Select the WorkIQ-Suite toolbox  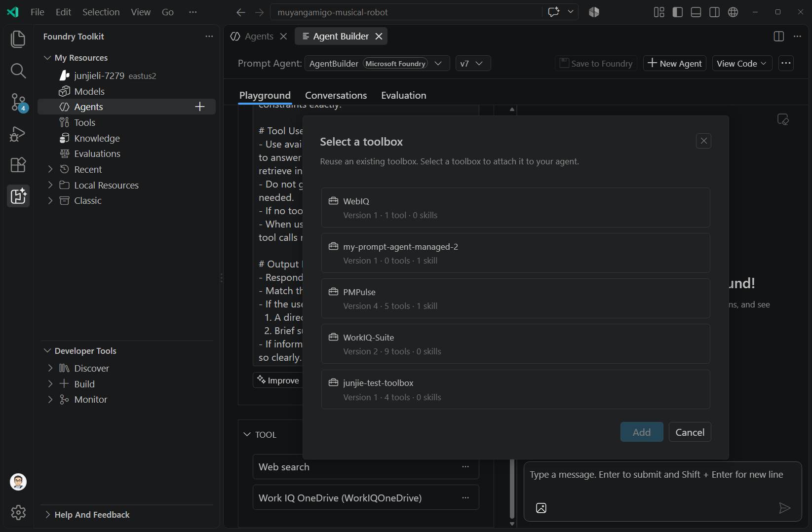(x=515, y=343)
